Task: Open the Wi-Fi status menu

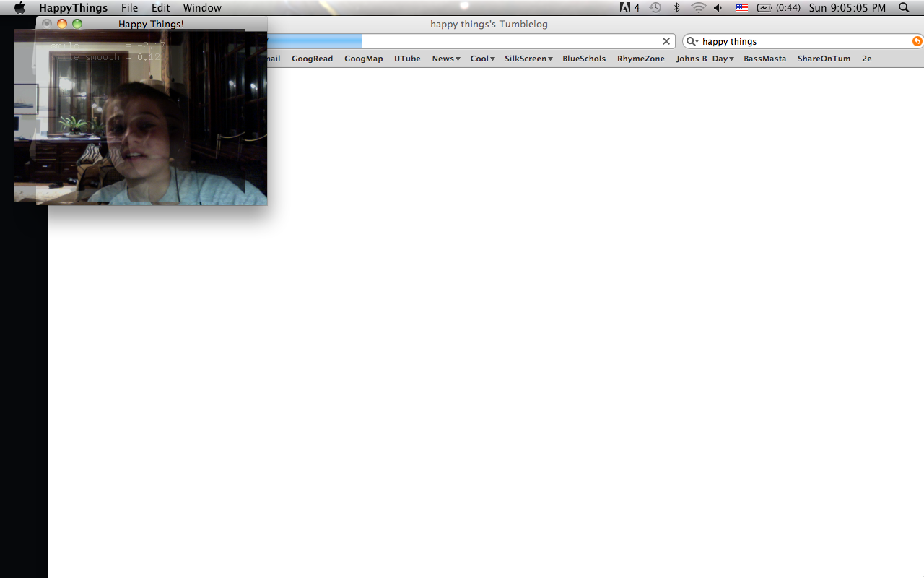Action: pos(698,8)
